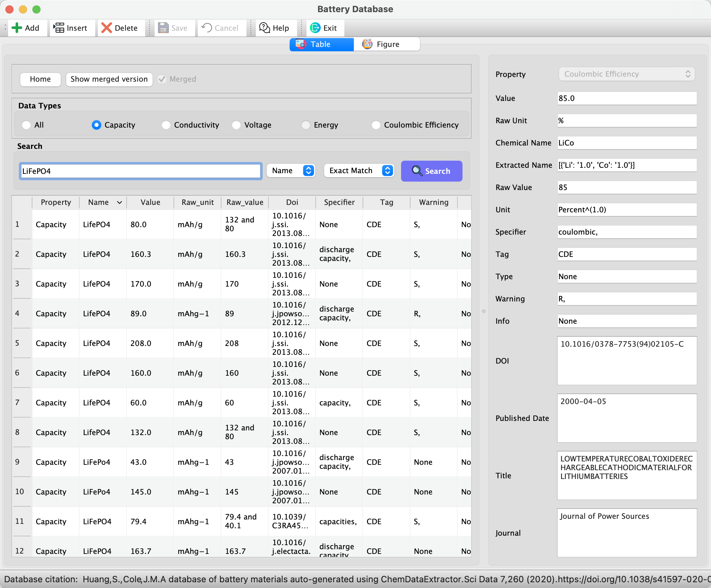
Task: Select the Coulombic Efficiency radio option
Action: point(376,125)
